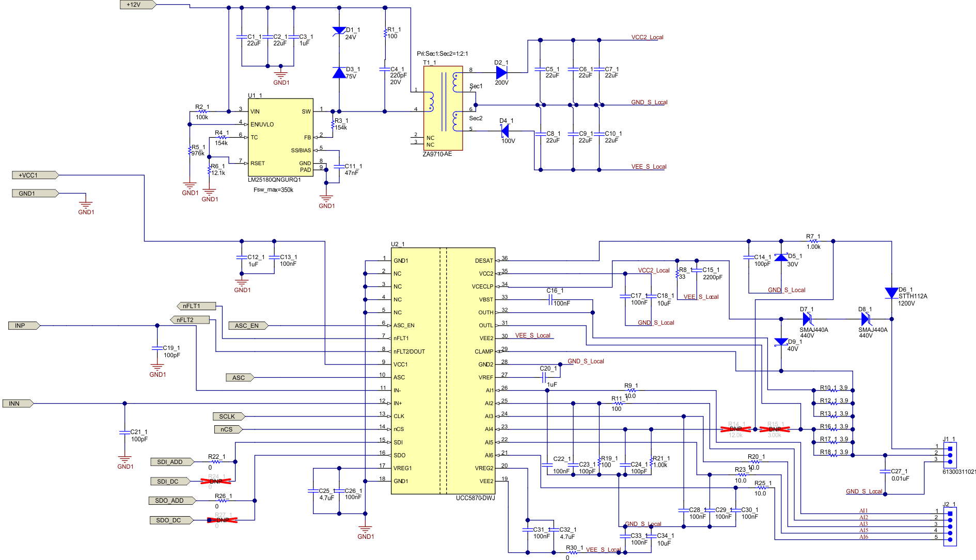Select the SDO_DC port
976x560 pixels.
pos(172,520)
